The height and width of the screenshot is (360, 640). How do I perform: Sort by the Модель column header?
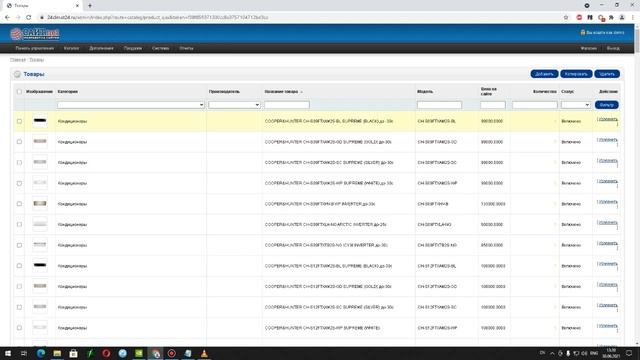[424, 91]
